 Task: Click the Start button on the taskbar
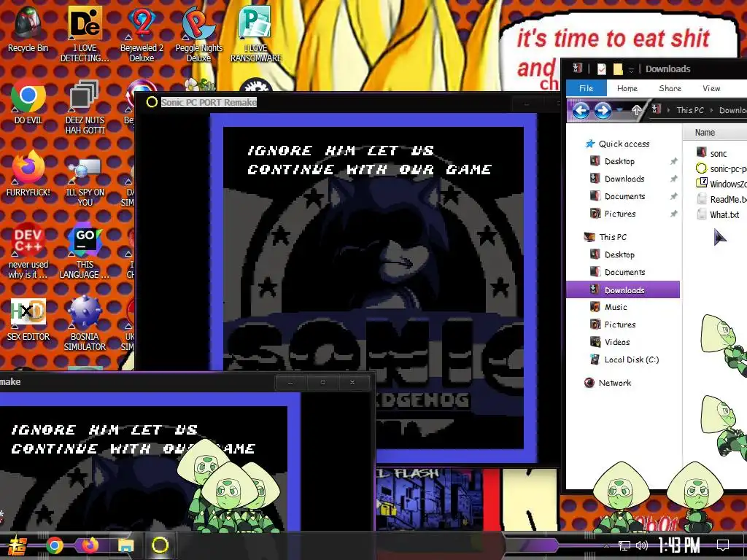pyautogui.click(x=18, y=545)
